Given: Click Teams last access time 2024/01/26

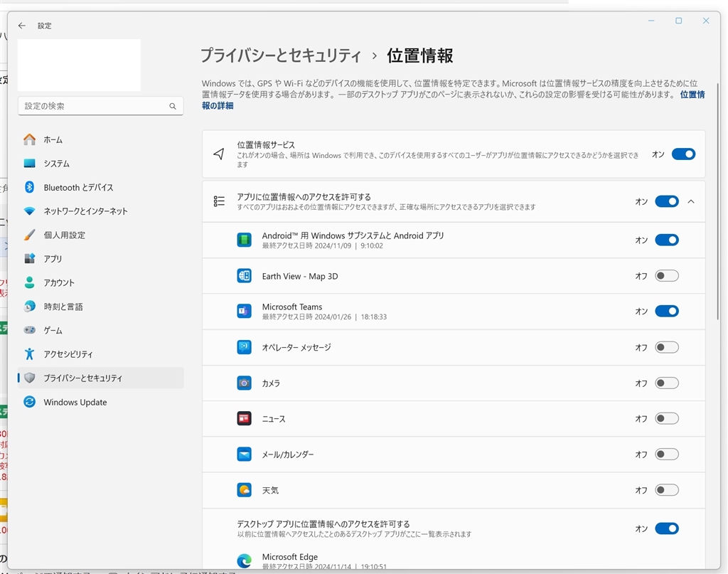Looking at the screenshot, I should point(324,317).
